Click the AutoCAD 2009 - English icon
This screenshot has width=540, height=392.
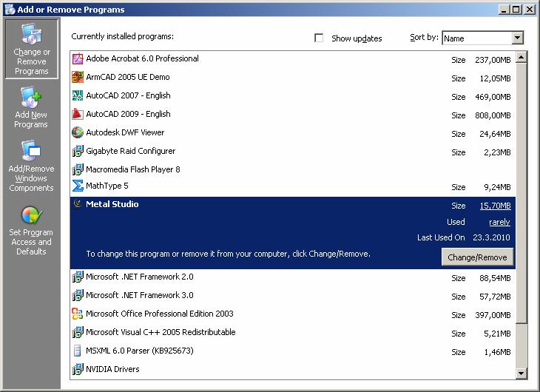78,114
